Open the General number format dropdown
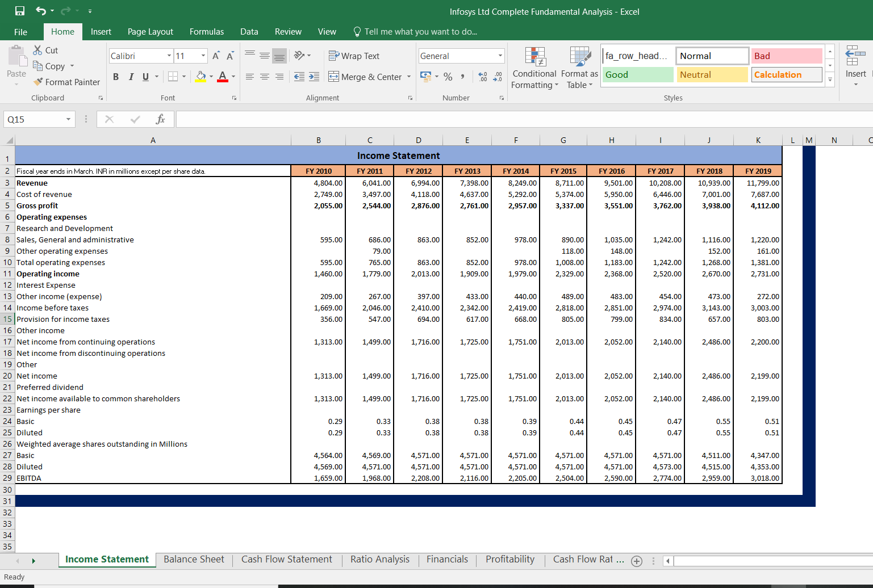The height and width of the screenshot is (588, 873). coord(500,56)
